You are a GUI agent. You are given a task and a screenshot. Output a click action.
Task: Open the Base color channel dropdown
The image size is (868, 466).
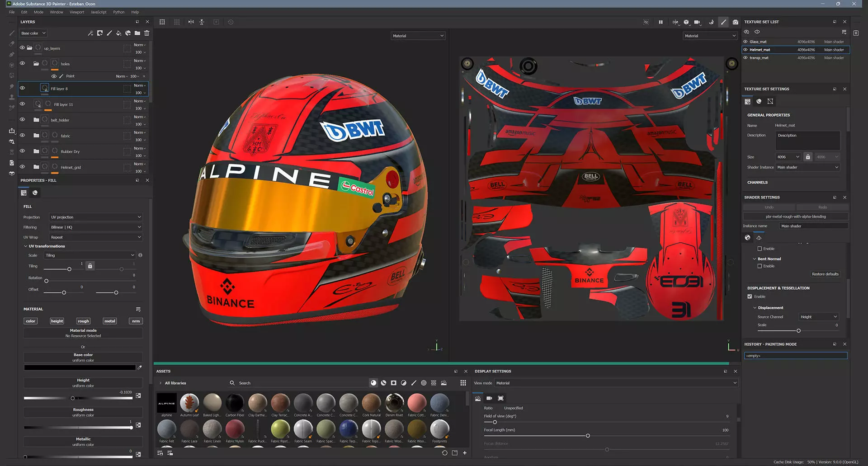[33, 33]
